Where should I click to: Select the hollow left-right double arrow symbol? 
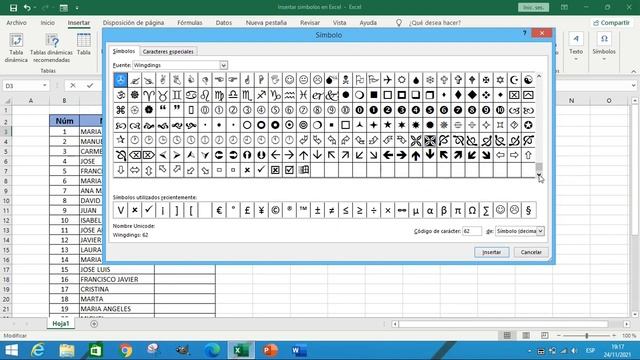134,170
